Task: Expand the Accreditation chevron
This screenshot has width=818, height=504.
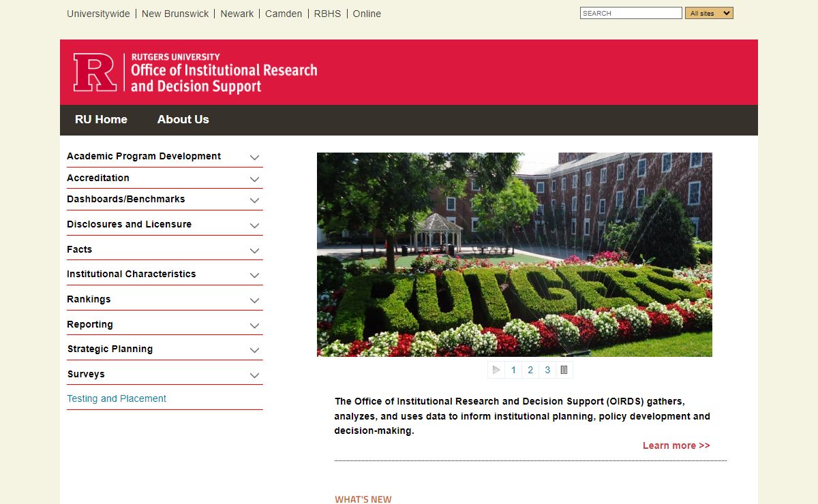Action: tap(255, 179)
